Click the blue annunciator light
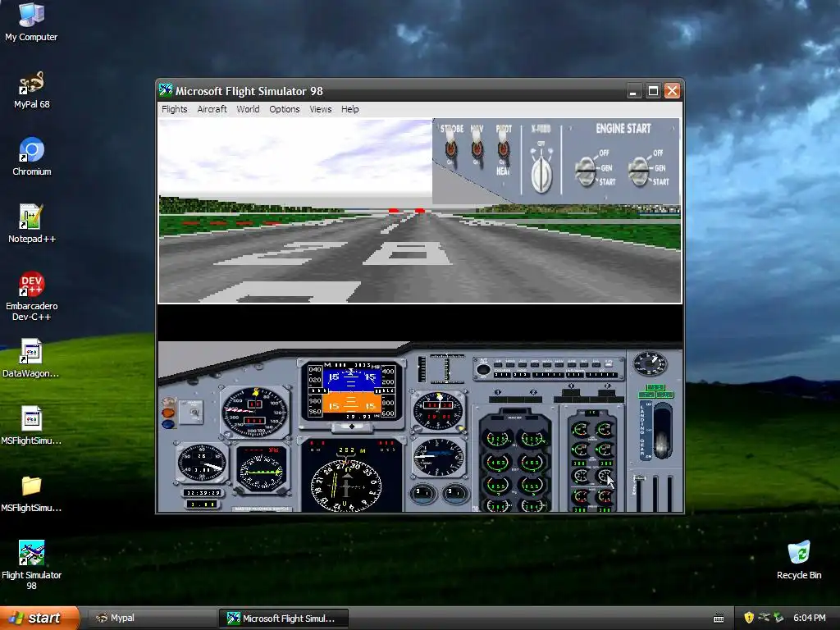Viewport: 840px width, 630px height. pyautogui.click(x=168, y=424)
